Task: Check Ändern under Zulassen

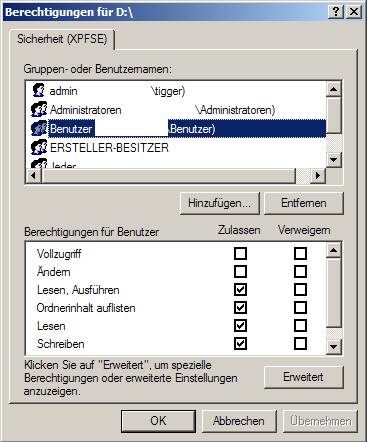Action: tap(240, 272)
